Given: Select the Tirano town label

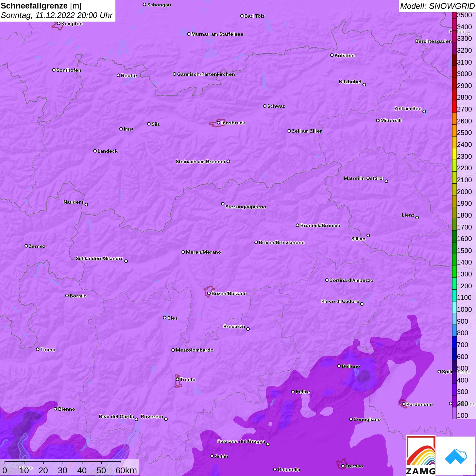Looking at the screenshot, I should click(x=48, y=350).
